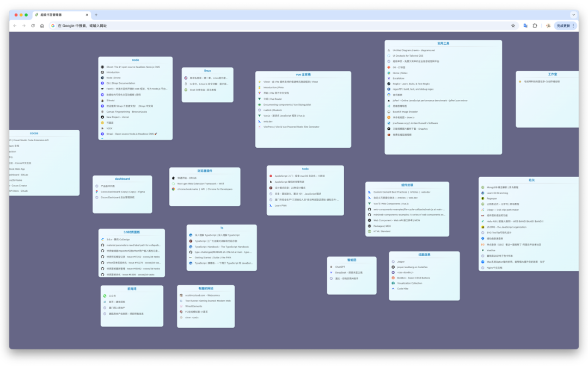Click the pineapple icon beside Introduction | Pinia
The width and height of the screenshot is (588, 368).
[x=260, y=87]
